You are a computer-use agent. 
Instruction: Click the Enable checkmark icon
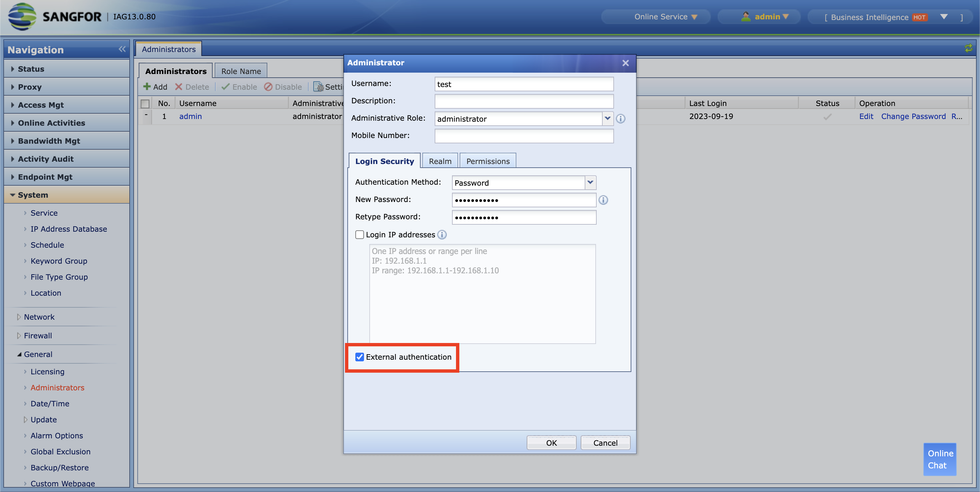(x=227, y=87)
